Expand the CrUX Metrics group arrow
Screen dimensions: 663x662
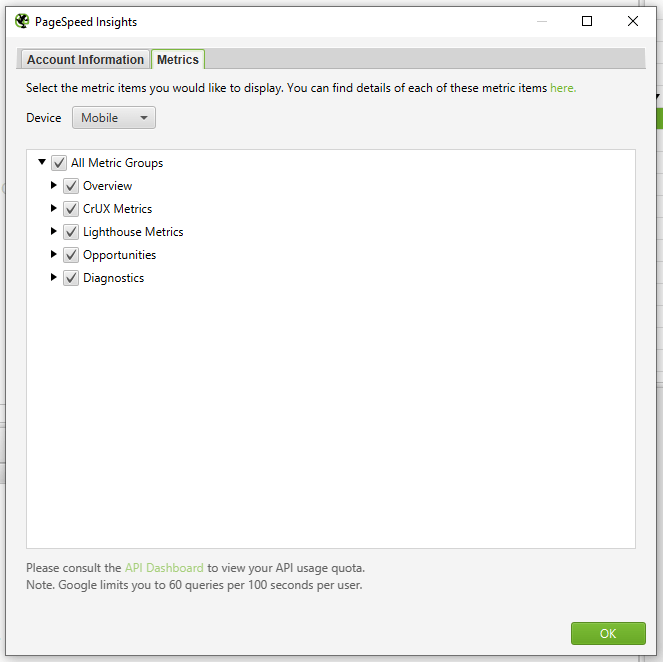point(54,209)
